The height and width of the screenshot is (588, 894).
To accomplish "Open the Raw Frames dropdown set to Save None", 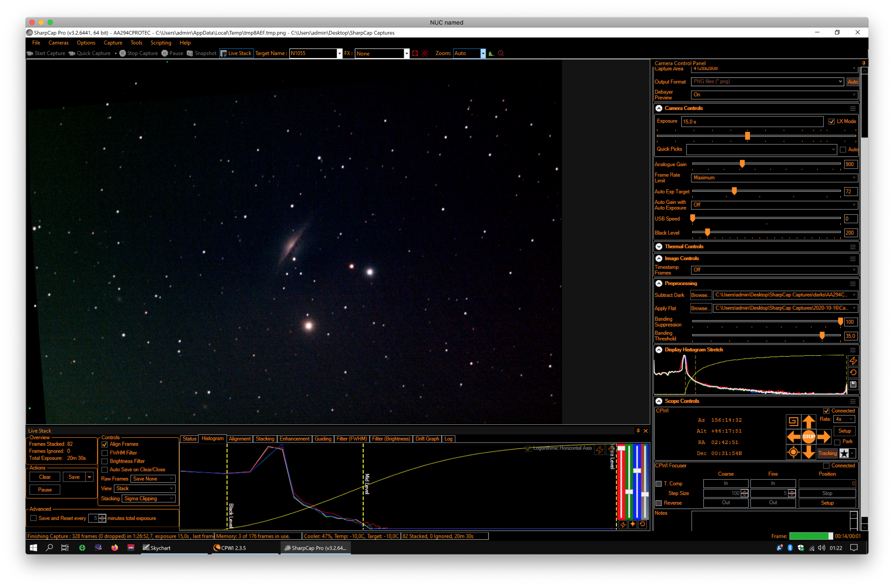I will pyautogui.click(x=153, y=479).
